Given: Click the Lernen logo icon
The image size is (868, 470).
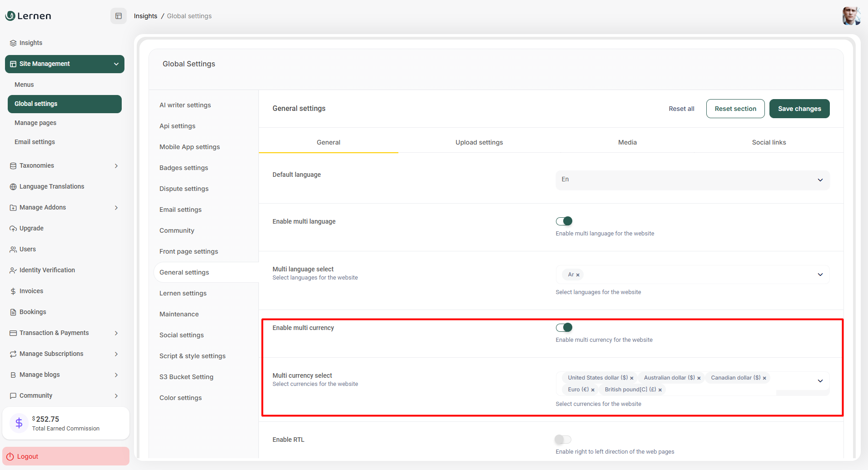Looking at the screenshot, I should 10,16.
